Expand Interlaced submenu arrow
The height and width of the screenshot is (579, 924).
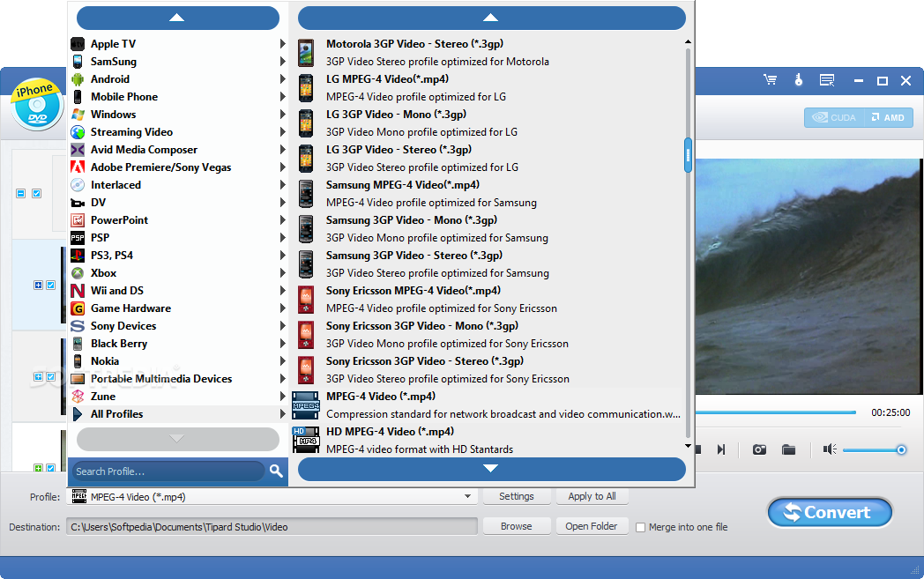[x=283, y=185]
